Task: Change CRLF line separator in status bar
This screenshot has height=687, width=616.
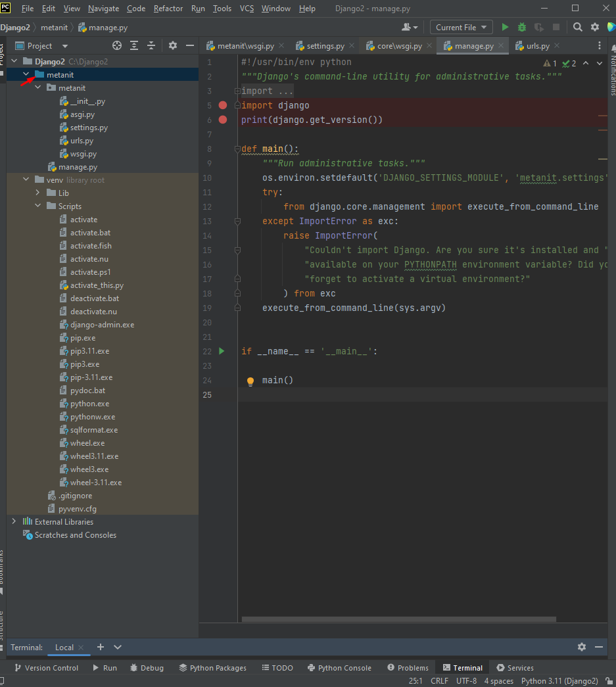Action: pyautogui.click(x=439, y=681)
